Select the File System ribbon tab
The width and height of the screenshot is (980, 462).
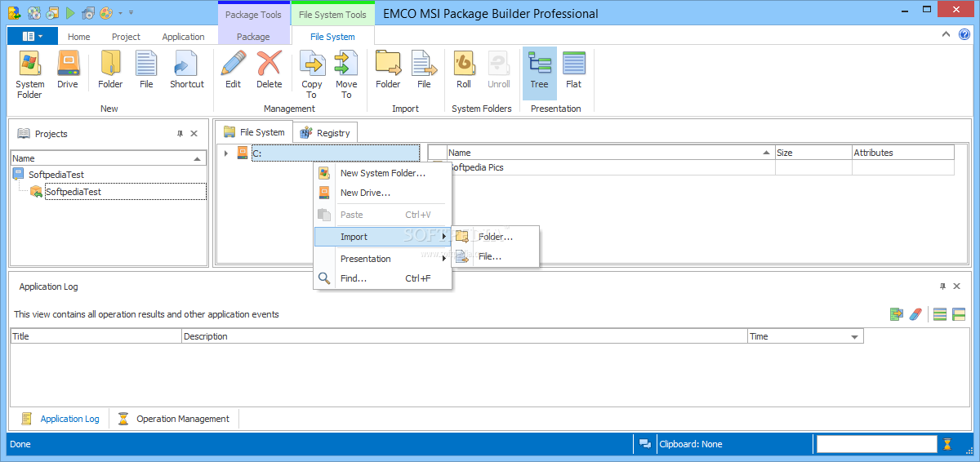[333, 37]
